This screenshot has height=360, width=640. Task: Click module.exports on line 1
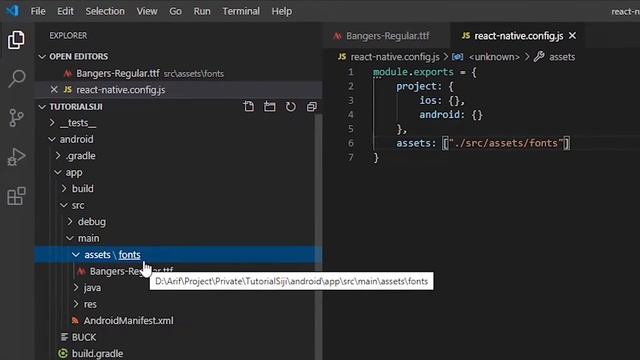pos(413,72)
